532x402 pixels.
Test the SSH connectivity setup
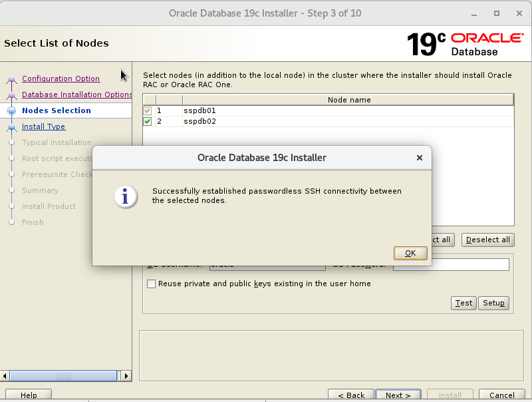click(x=464, y=303)
